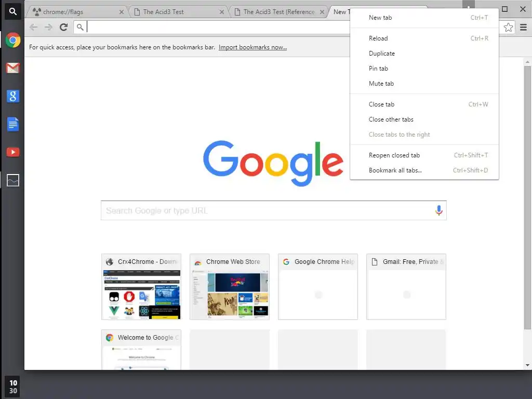Open the Chrome Web Store tile

230,287
